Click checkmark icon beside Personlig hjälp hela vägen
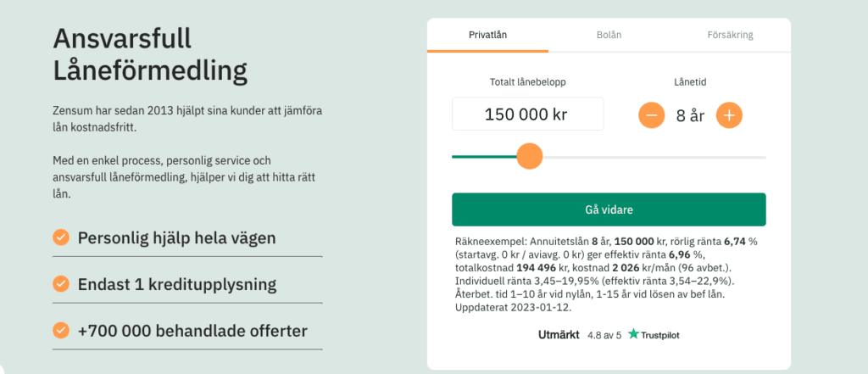 (61, 237)
